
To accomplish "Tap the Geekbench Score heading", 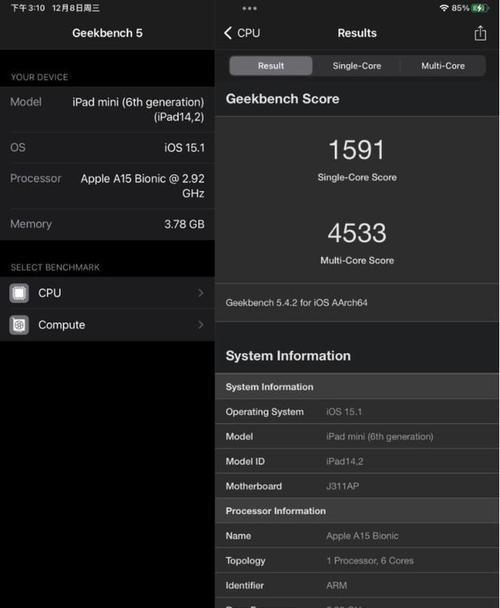I will tap(282, 98).
